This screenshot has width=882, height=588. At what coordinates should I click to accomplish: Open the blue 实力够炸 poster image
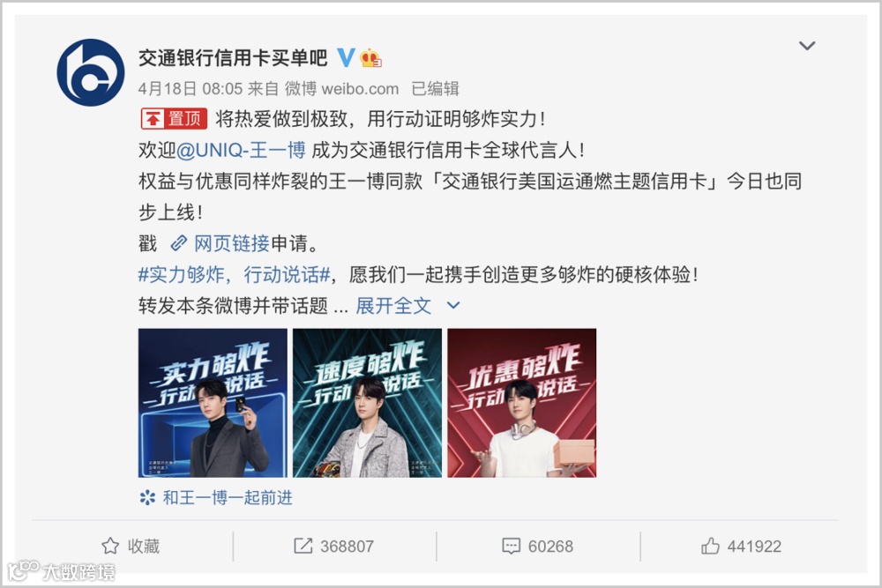pos(213,403)
